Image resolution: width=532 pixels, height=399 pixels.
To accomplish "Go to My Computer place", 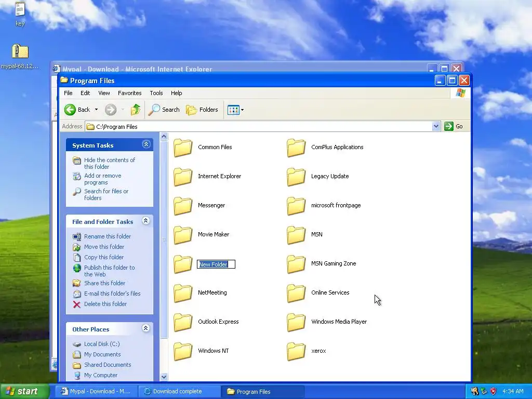I will pyautogui.click(x=100, y=375).
